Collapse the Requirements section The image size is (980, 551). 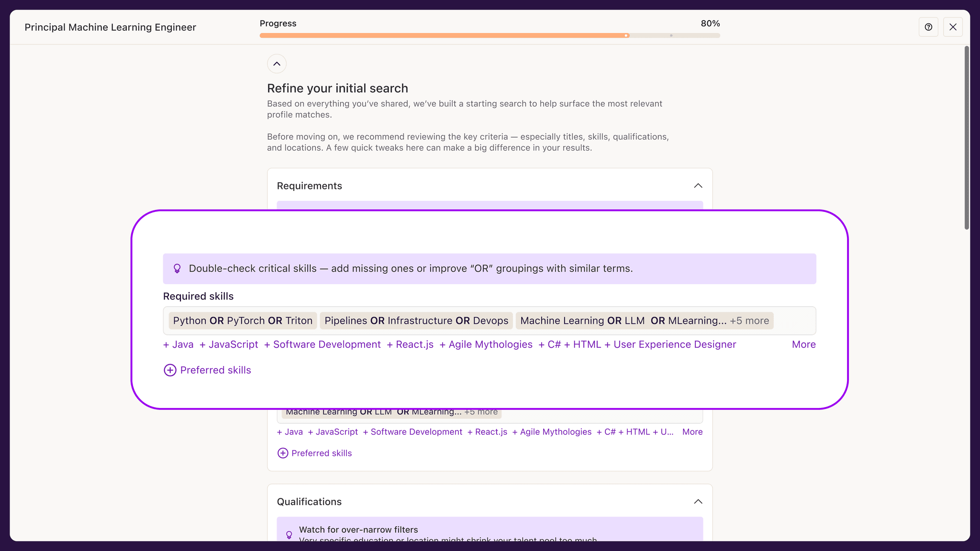(698, 186)
